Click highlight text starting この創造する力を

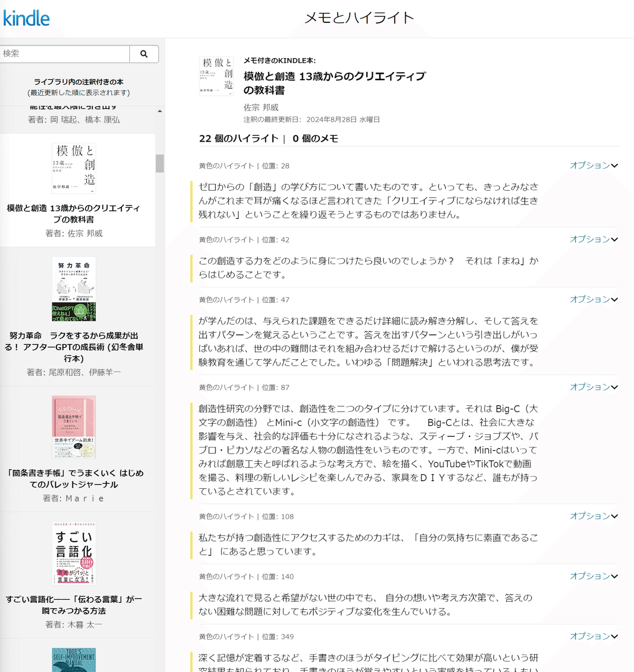click(368, 268)
